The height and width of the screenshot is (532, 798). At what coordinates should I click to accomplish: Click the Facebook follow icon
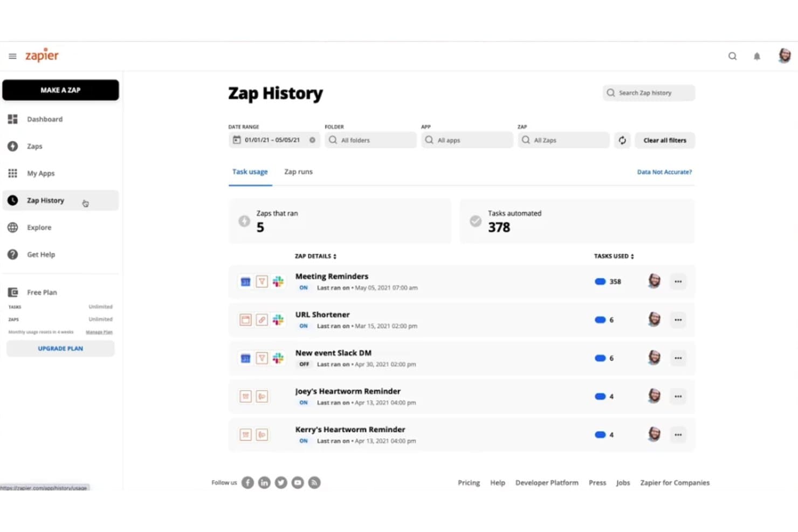pos(247,482)
